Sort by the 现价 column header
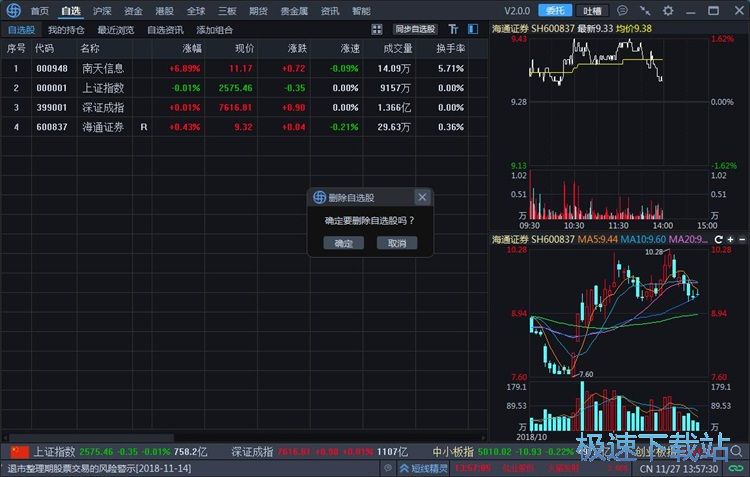This screenshot has width=750, height=477. pyautogui.click(x=244, y=48)
